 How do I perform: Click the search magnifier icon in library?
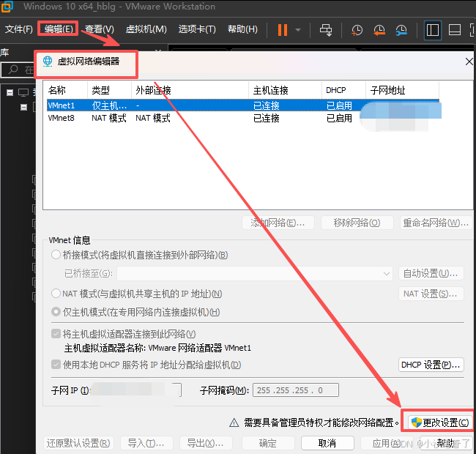tap(13, 70)
